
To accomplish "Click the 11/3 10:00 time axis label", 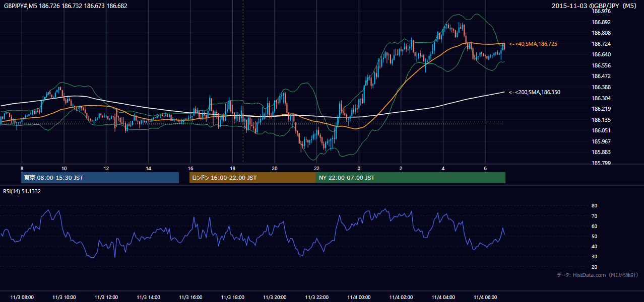I will coord(64,297).
